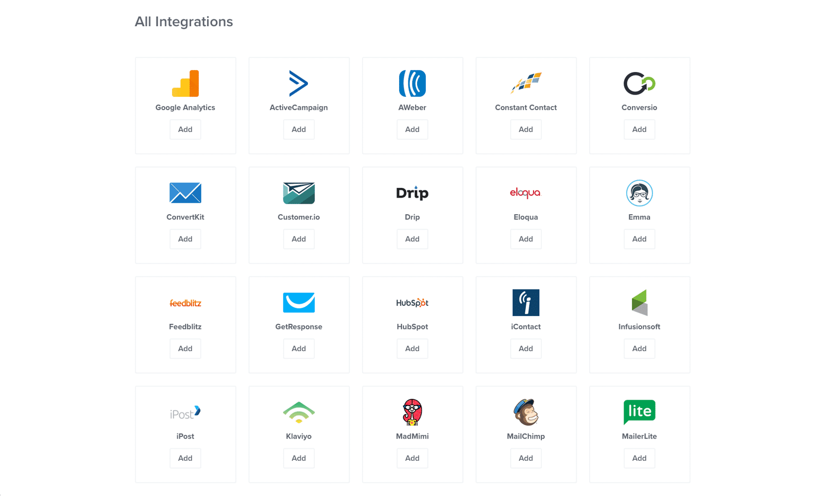Click the ActiveCampaign arrow logo
This screenshot has height=504, width=824.
point(299,83)
